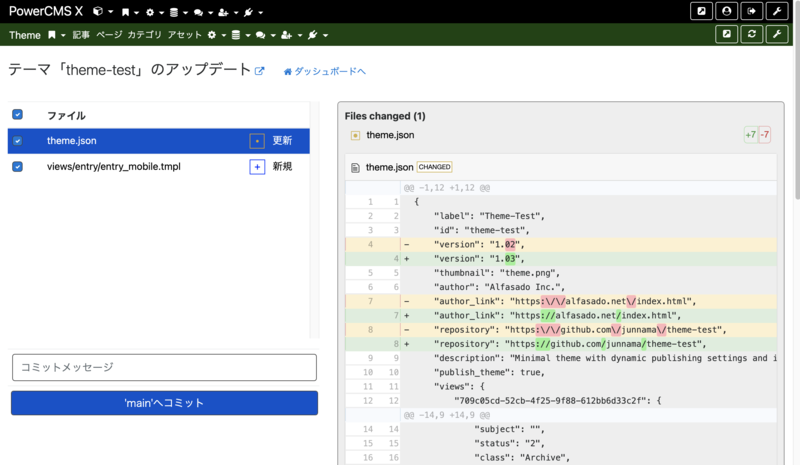The width and height of the screenshot is (800, 465).
Task: Click the CHANGED badge next to theme.json
Action: click(x=434, y=167)
